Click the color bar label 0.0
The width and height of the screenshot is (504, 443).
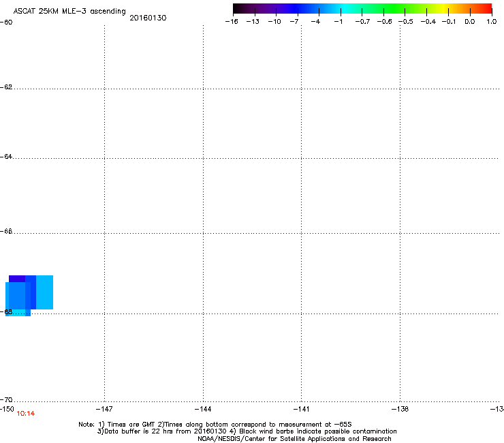click(470, 22)
